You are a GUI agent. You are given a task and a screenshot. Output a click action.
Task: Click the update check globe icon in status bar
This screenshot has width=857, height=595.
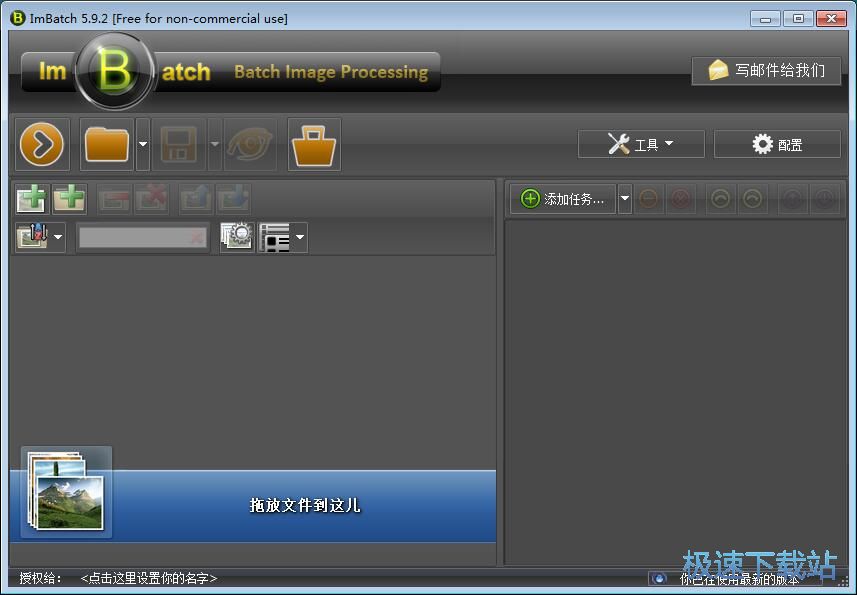[660, 578]
